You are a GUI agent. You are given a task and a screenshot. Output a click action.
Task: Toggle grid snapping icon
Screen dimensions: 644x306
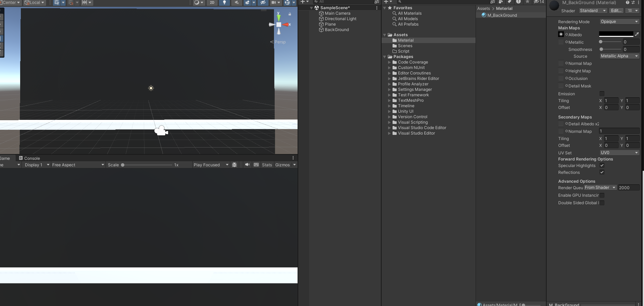71,2
